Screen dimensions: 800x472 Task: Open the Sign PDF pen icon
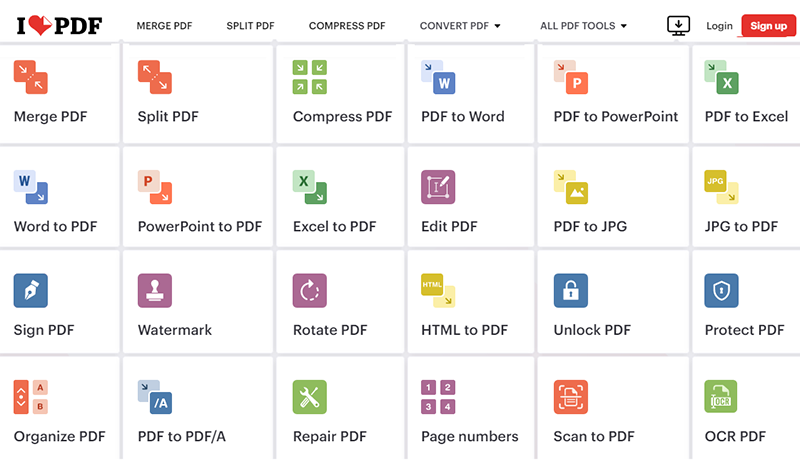31,290
